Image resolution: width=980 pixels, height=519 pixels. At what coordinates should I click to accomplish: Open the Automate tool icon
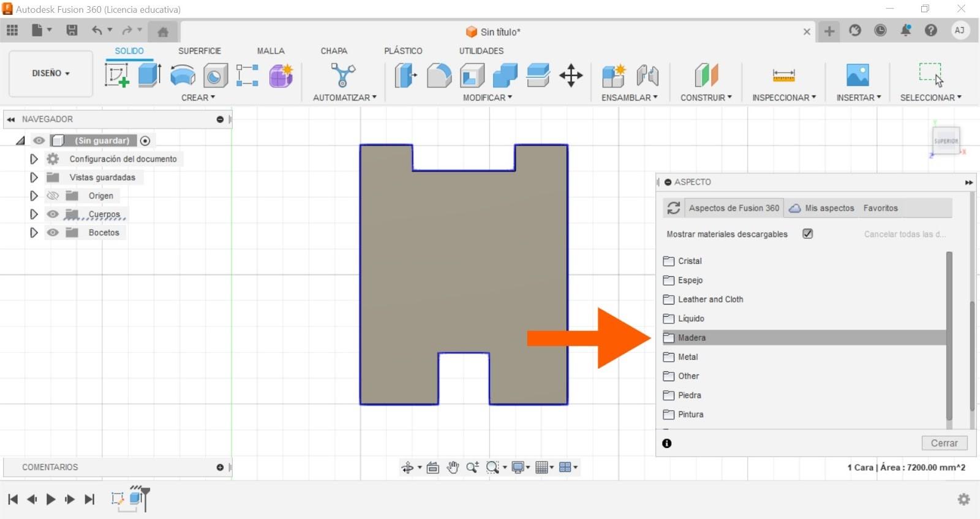click(x=343, y=75)
